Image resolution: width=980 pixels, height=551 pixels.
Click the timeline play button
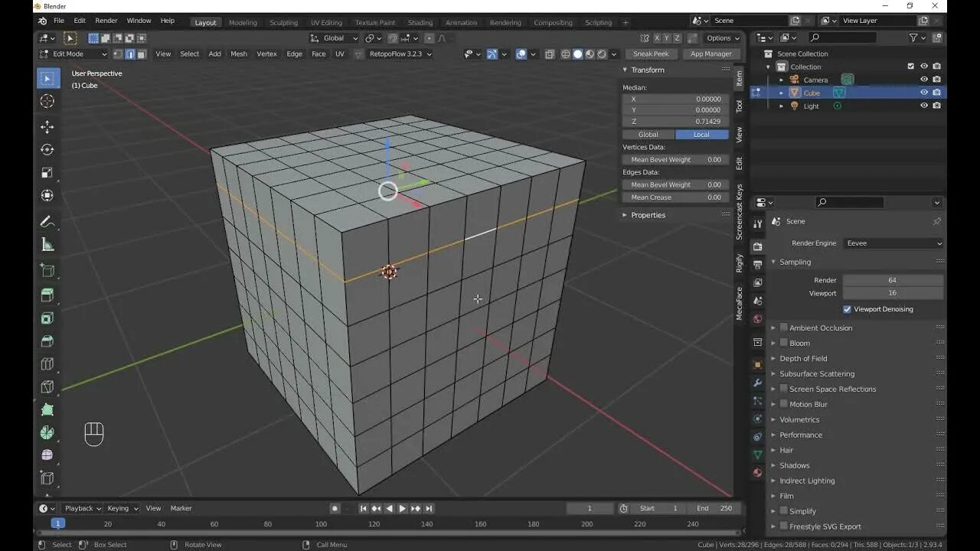click(x=402, y=508)
